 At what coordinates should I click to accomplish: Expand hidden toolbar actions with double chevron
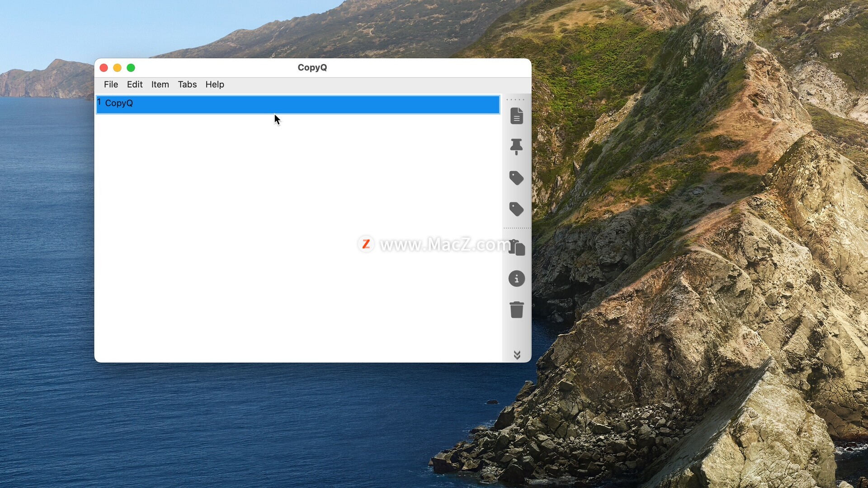click(x=517, y=355)
